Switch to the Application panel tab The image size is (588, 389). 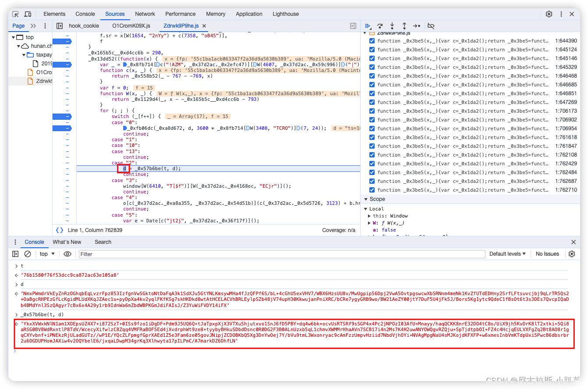tap(249, 14)
